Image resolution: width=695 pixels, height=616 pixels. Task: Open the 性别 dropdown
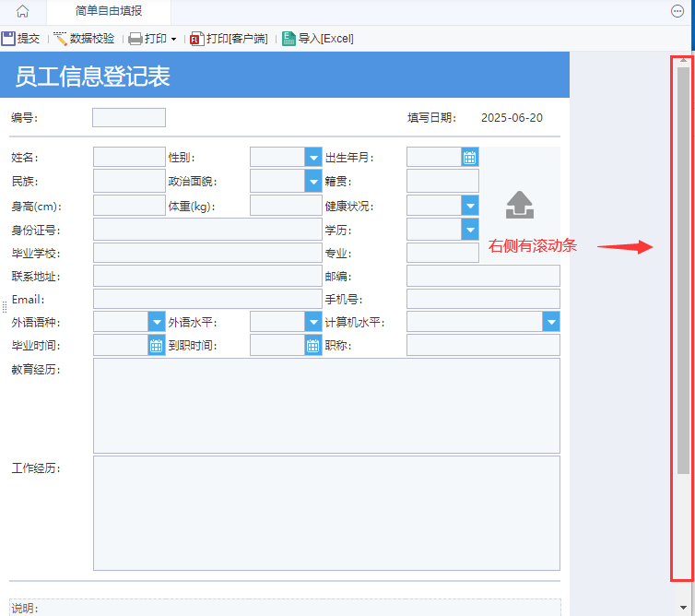[312, 157]
